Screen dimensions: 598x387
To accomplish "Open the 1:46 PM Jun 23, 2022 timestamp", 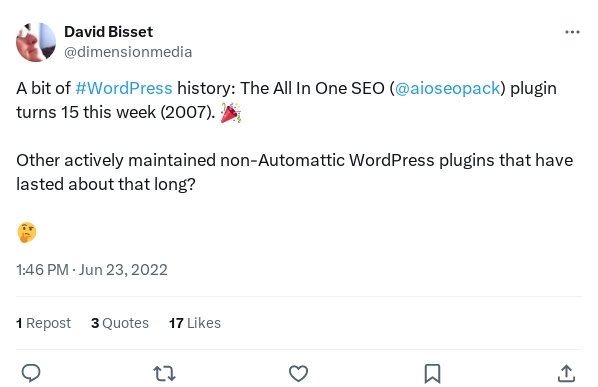I will [92, 270].
